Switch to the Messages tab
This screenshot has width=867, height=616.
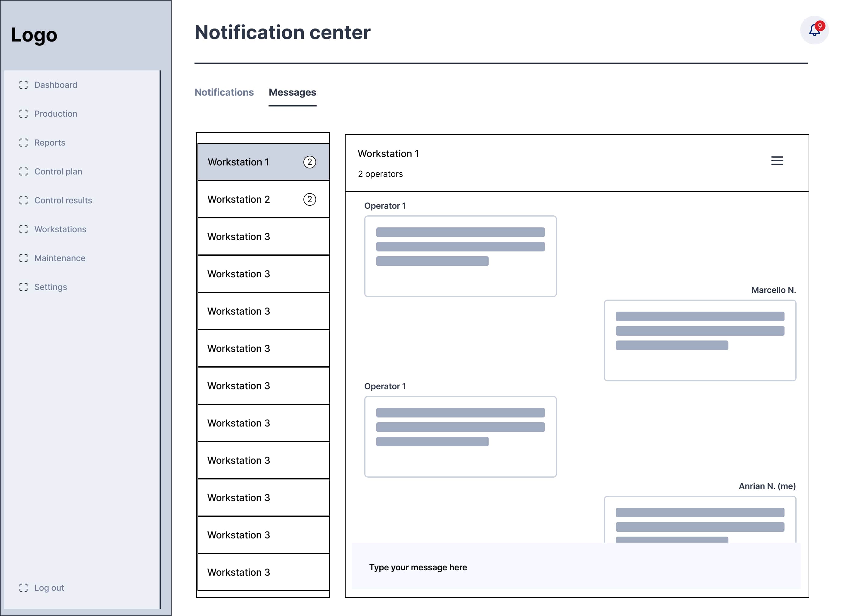tap(292, 92)
